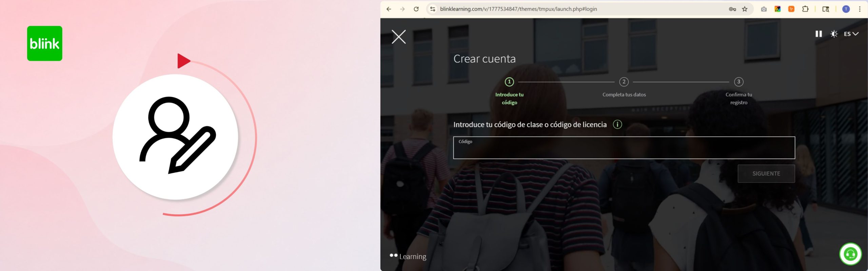The width and height of the screenshot is (868, 271).
Task: Click the browser back arrow
Action: pyautogui.click(x=389, y=9)
